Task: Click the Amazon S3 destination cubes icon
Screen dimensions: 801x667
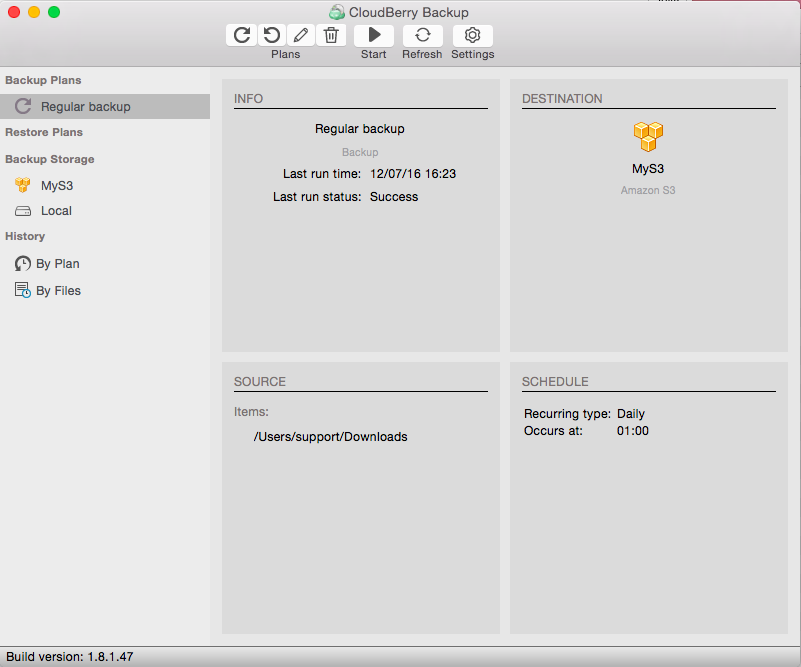Action: (648, 137)
